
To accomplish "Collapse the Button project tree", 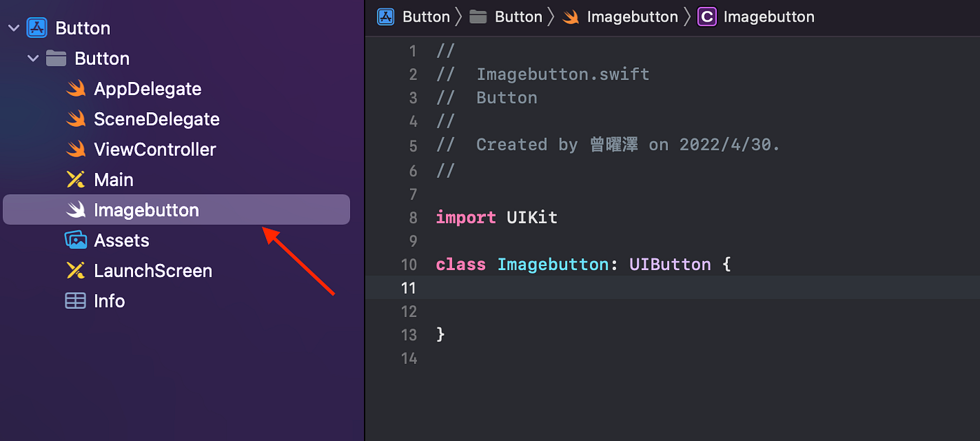I will point(14,27).
